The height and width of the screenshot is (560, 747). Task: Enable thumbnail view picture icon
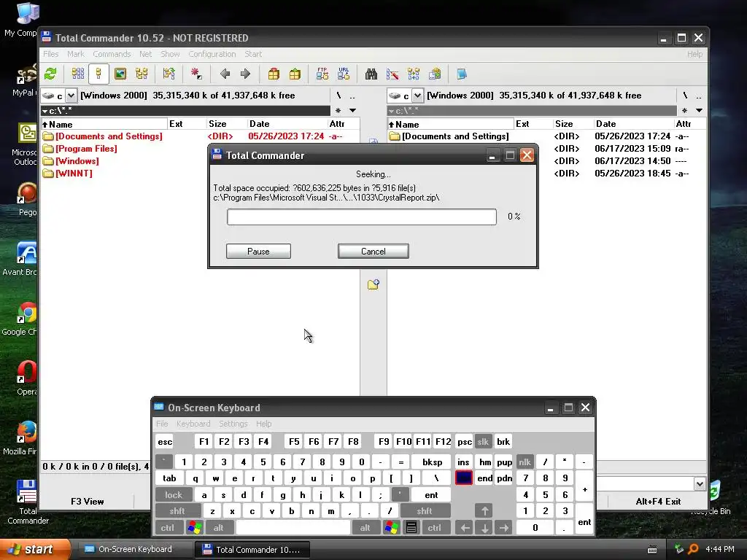(x=120, y=74)
